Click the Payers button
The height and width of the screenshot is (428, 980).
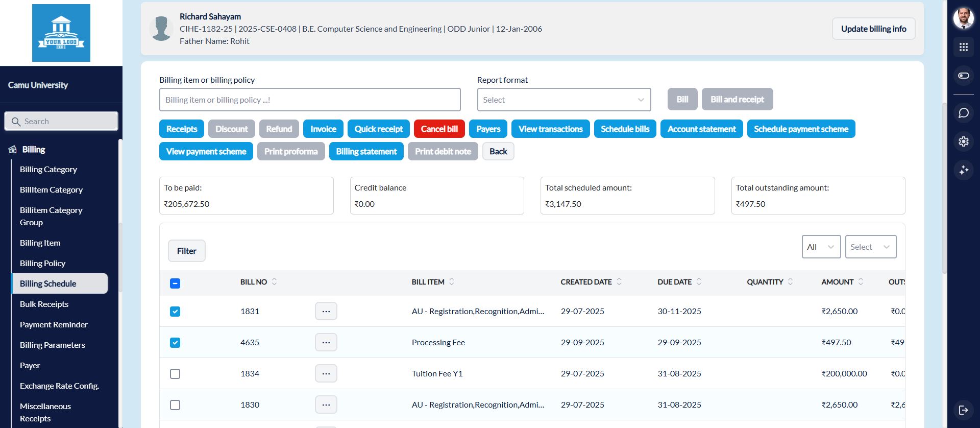click(488, 129)
